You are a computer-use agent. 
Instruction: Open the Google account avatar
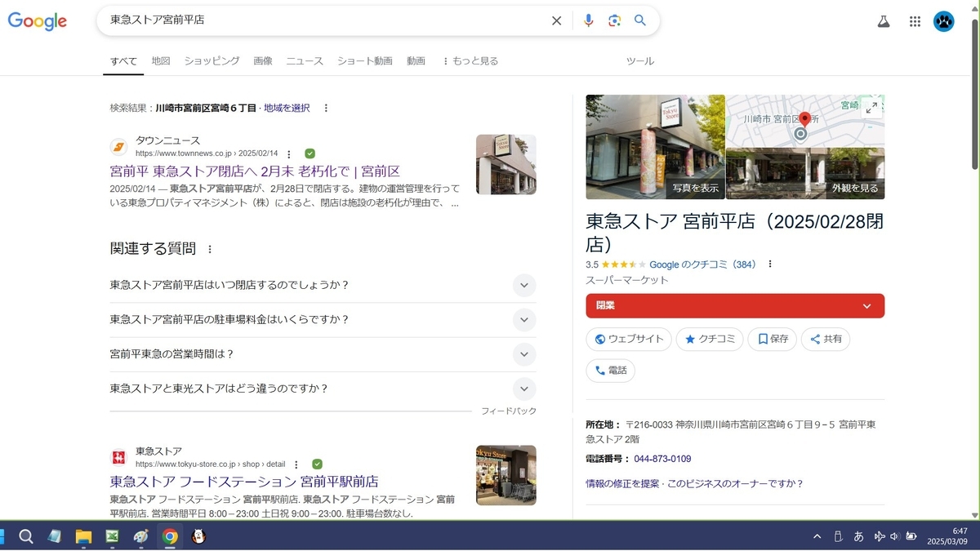[944, 21]
